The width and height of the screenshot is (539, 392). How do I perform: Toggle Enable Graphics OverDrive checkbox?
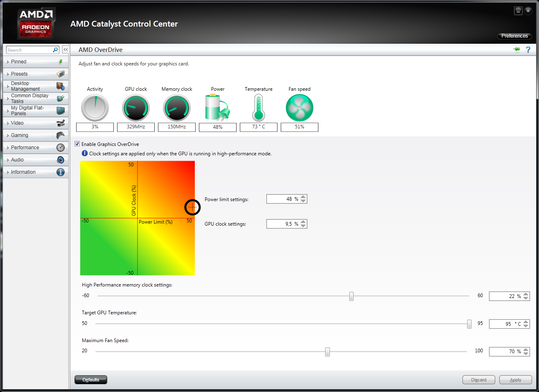point(77,144)
